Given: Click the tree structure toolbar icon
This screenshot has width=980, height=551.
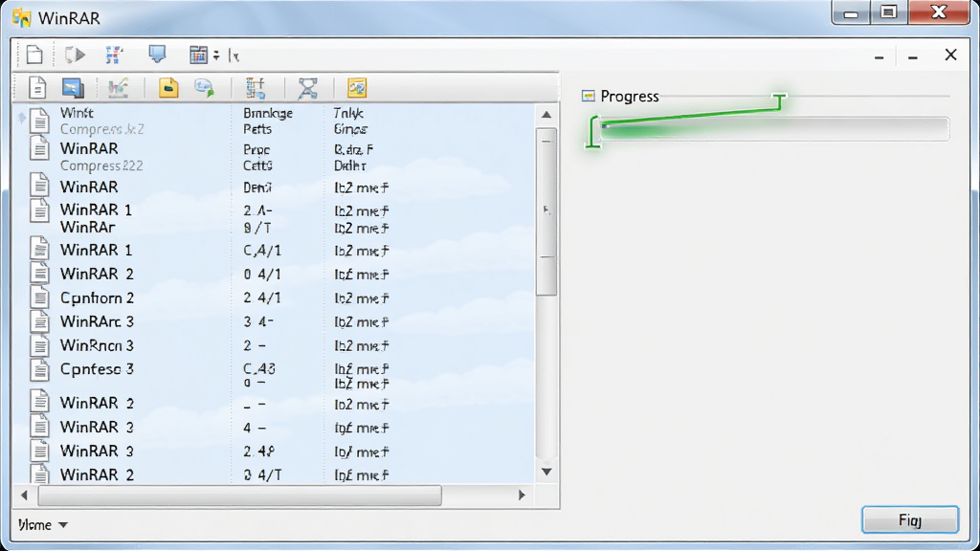Looking at the screenshot, I should click(255, 88).
